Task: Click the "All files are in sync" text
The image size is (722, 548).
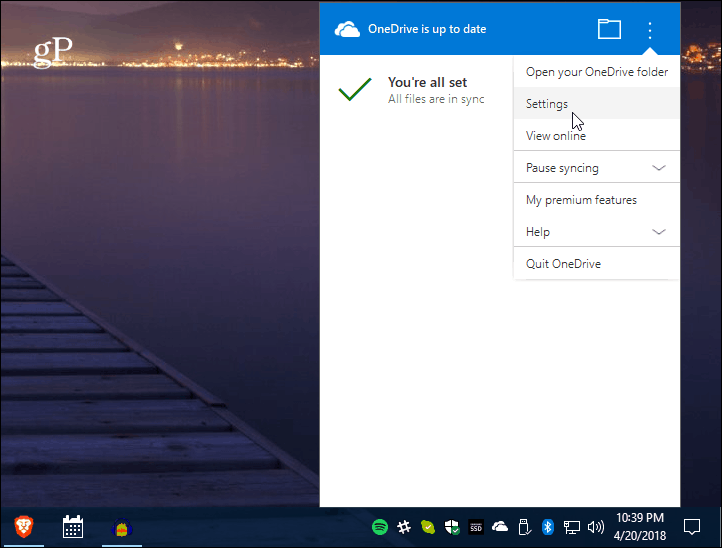Action: [x=436, y=99]
